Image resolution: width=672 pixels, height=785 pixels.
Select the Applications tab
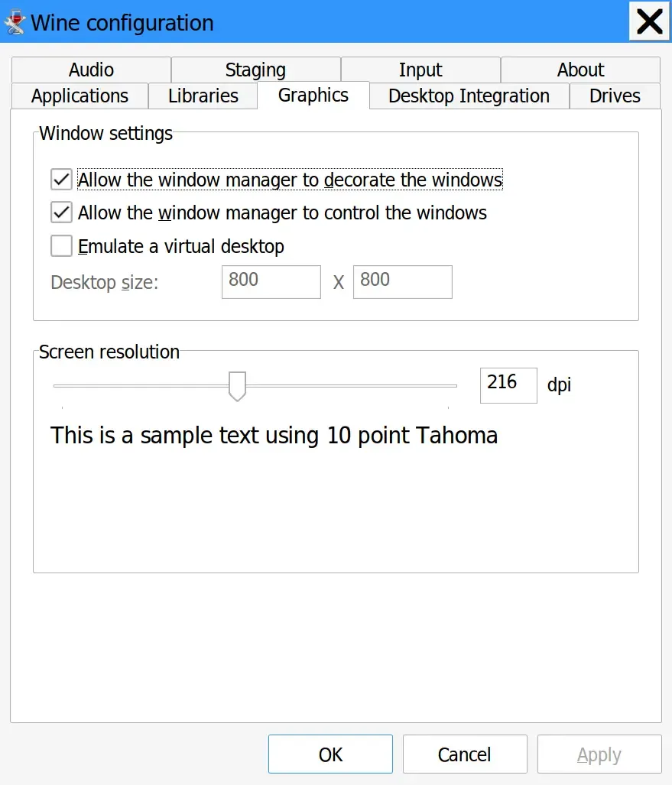coord(80,96)
